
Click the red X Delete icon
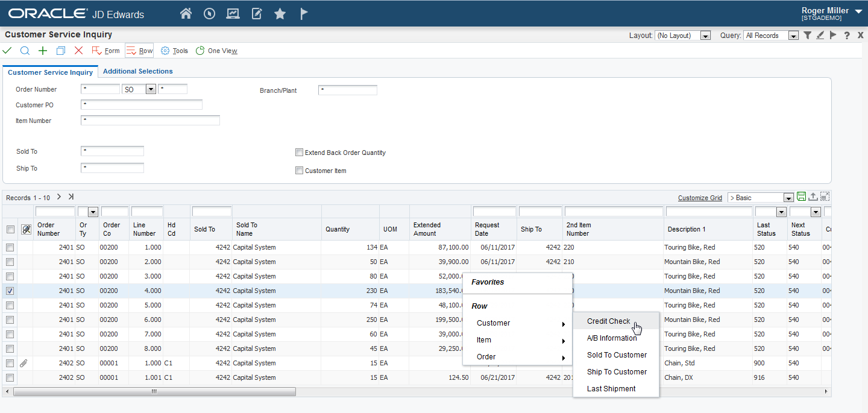(78, 51)
